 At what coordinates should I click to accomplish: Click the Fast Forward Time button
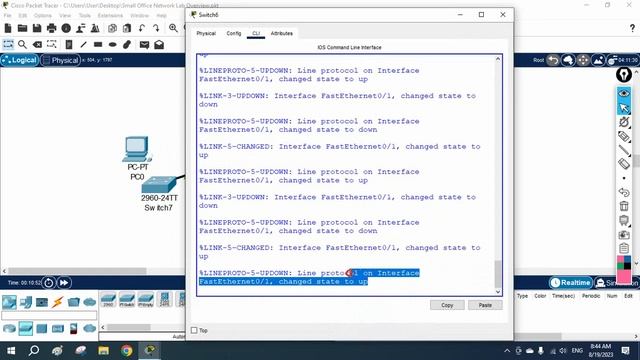point(64,282)
